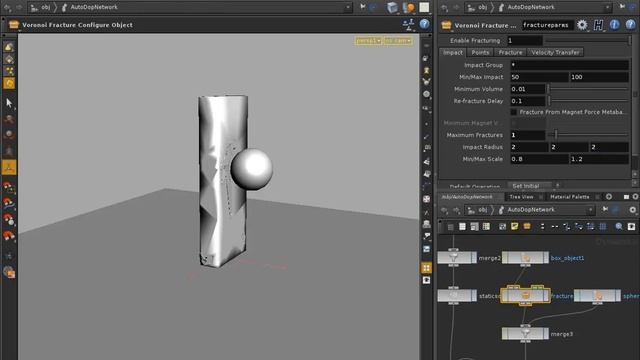
Task: Click the yellow handle tool icon in the left toolbar
Action: 9,83
